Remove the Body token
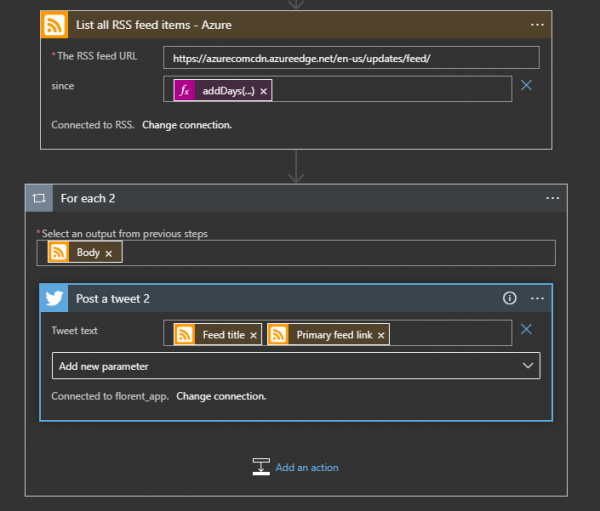The image size is (600, 511). tap(109, 254)
